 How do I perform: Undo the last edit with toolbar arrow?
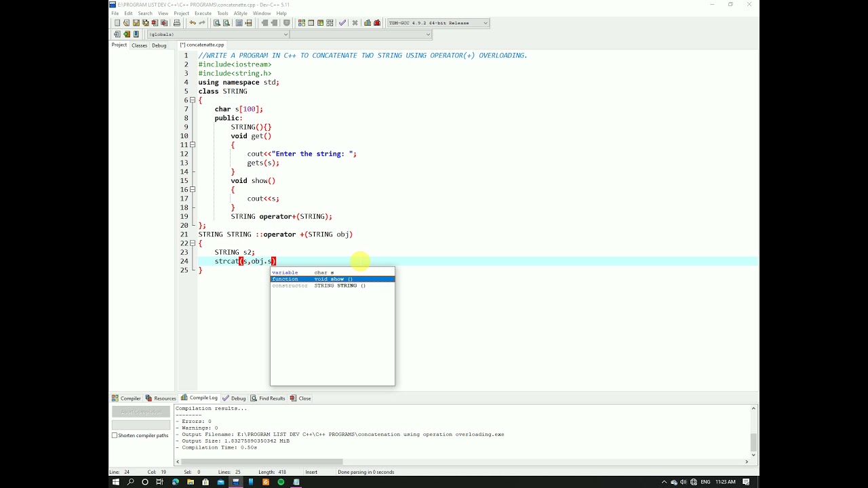pyautogui.click(x=193, y=22)
